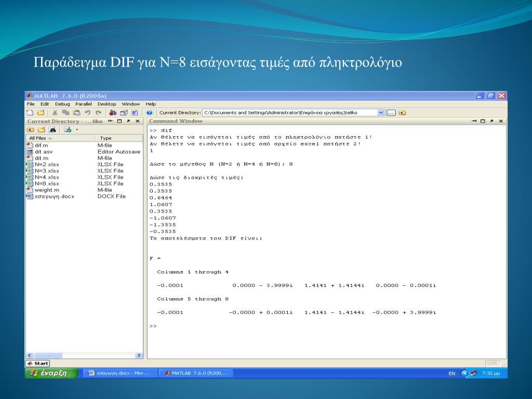Click EN language indicator in tray
This screenshot has height=399, width=532.
click(451, 373)
